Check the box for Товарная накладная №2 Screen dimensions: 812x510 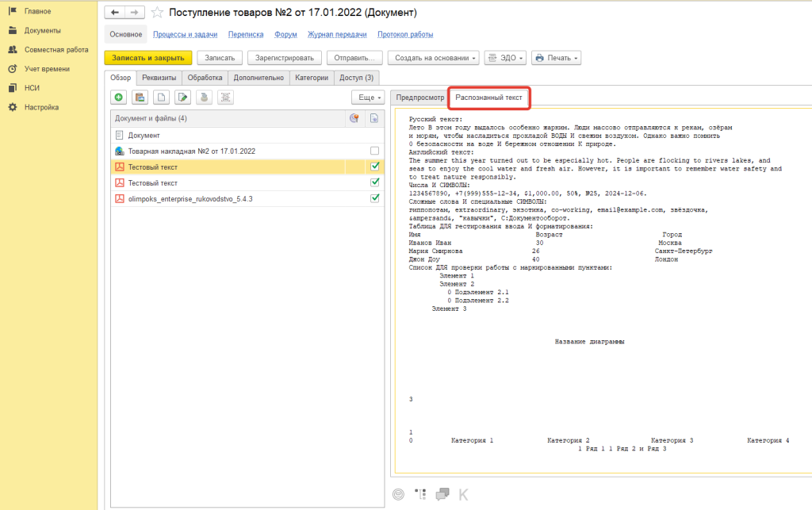point(374,151)
